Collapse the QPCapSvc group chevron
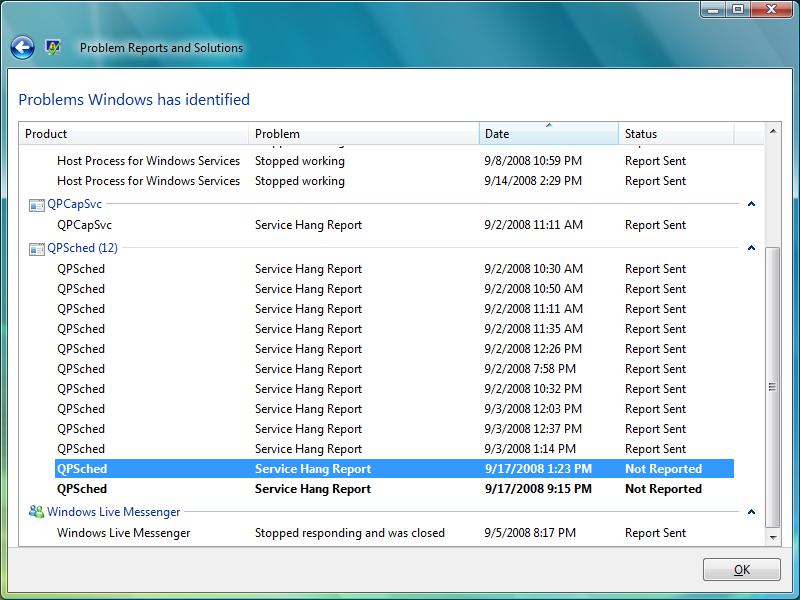The image size is (800, 600). coord(751,204)
